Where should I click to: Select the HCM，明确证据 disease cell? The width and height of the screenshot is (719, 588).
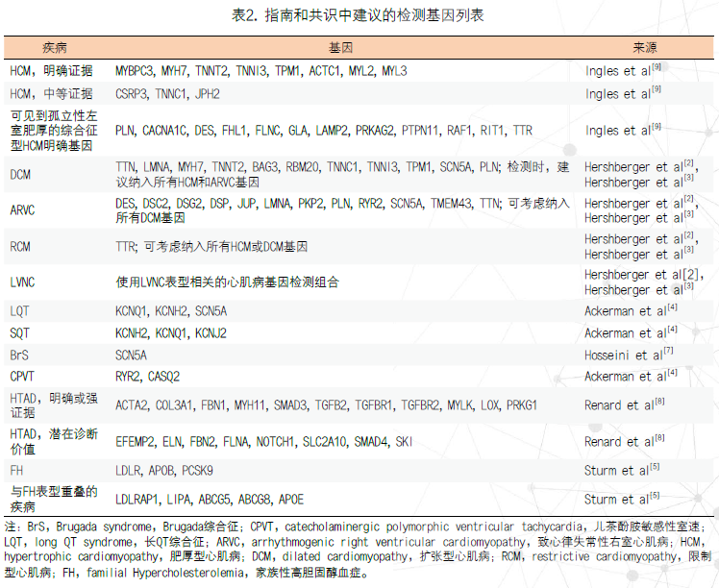click(x=51, y=71)
